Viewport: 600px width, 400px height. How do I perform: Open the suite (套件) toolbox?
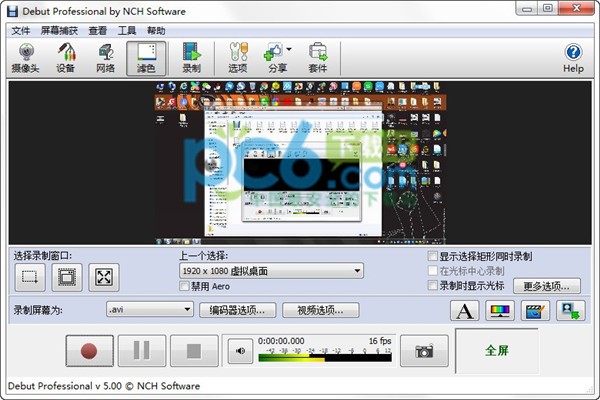pyautogui.click(x=318, y=58)
